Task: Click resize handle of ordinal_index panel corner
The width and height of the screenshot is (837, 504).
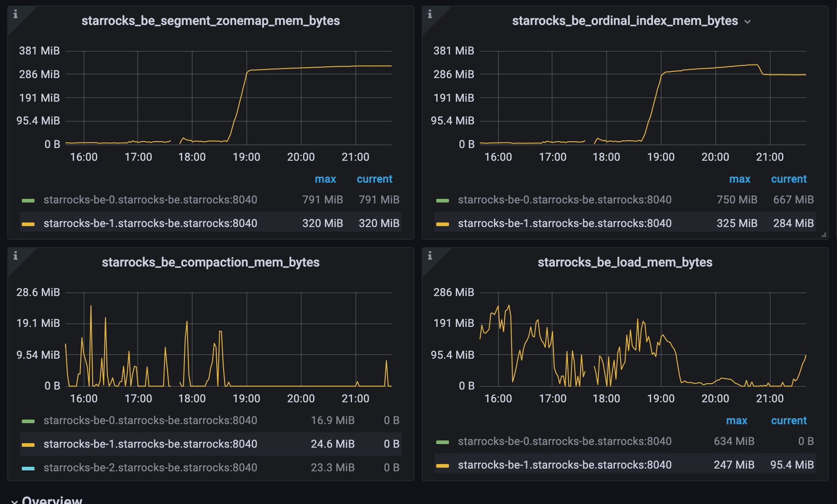Action: 824,235
